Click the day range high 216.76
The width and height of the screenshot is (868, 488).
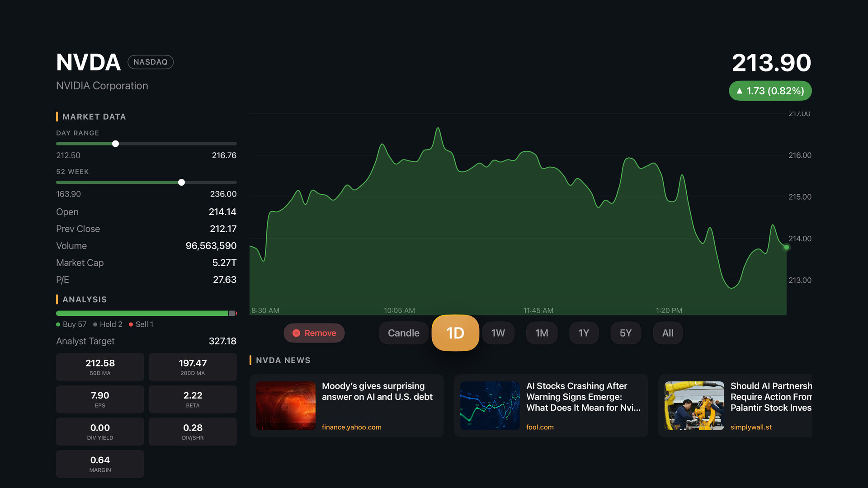tap(224, 155)
